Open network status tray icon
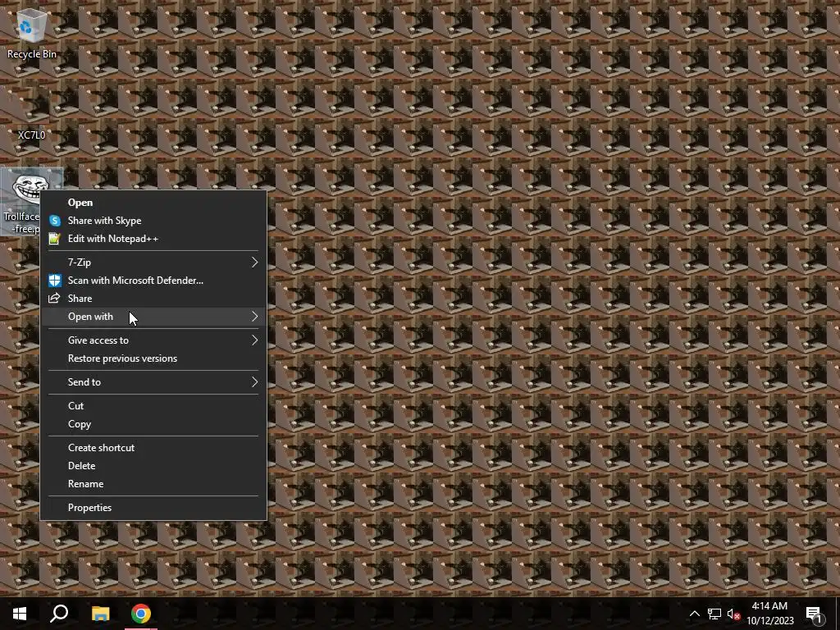Viewport: 840px width, 630px height. tap(714, 614)
